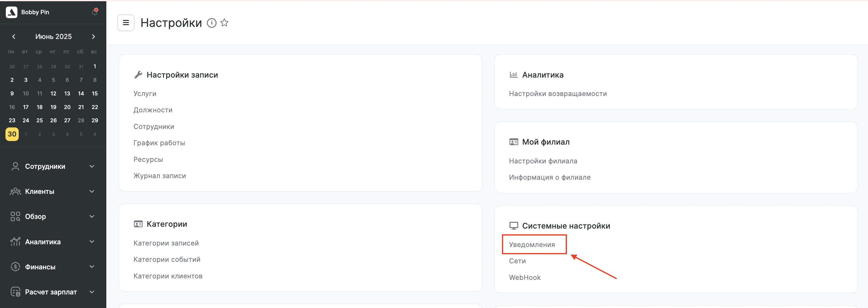Select June 12 in the calendar

53,93
